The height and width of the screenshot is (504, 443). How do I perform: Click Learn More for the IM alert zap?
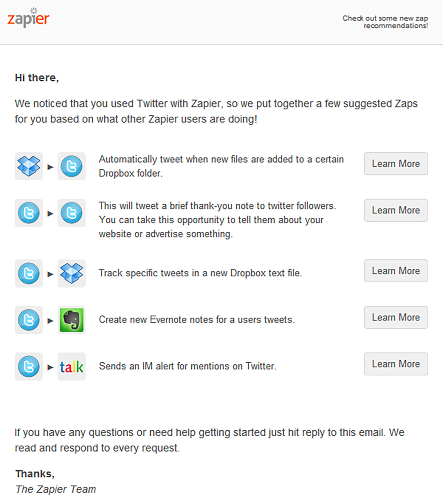[x=396, y=364]
